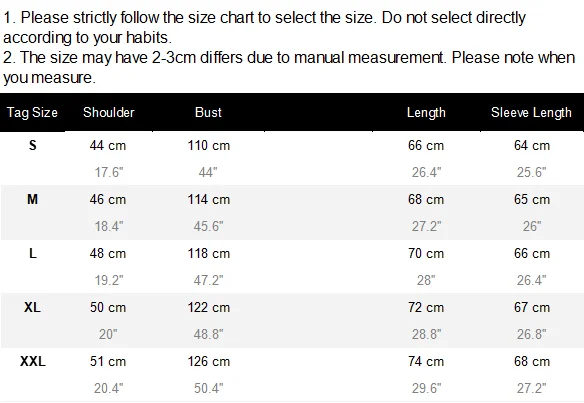Click the 26.8" sleeve inch value
584x403 pixels.
coord(531,334)
